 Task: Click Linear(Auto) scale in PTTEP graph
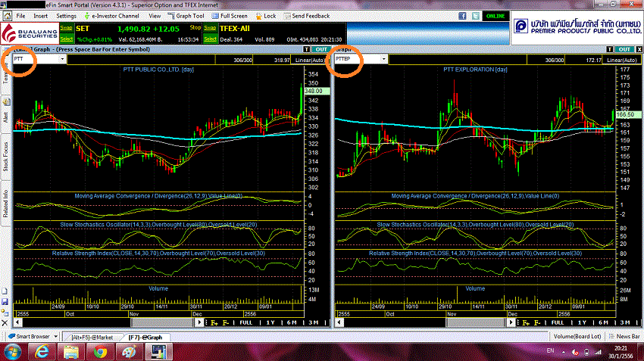click(x=622, y=60)
